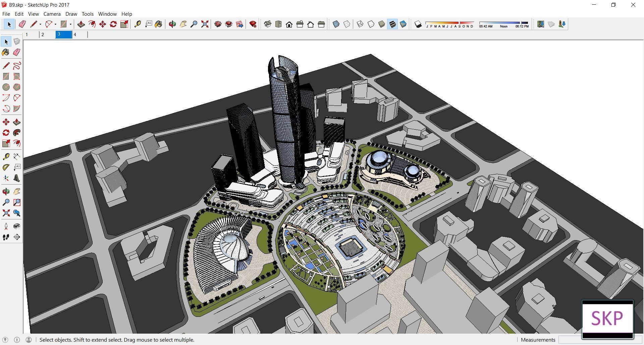Select the Eraser tool
Image resolution: width=644 pixels, height=345 pixels.
22,24
